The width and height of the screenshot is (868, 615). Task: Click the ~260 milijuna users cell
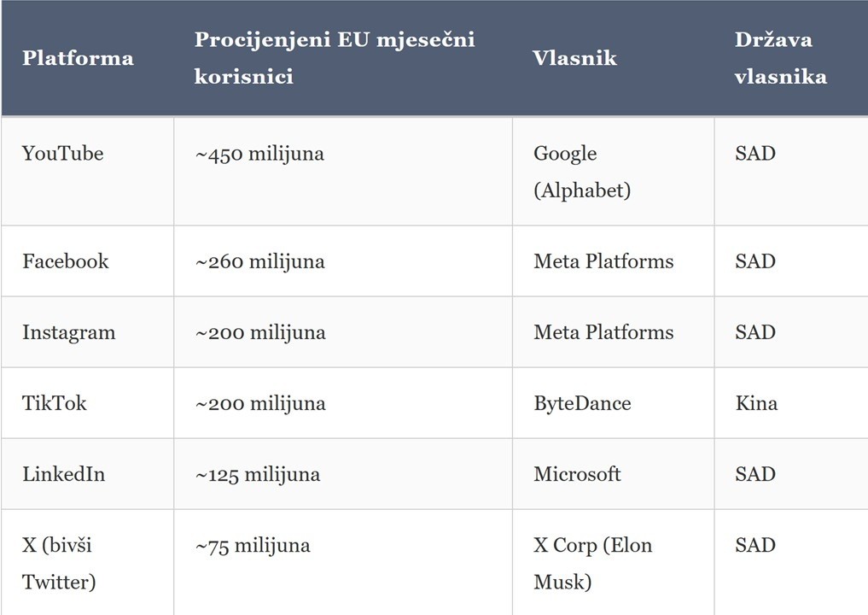[x=259, y=261]
